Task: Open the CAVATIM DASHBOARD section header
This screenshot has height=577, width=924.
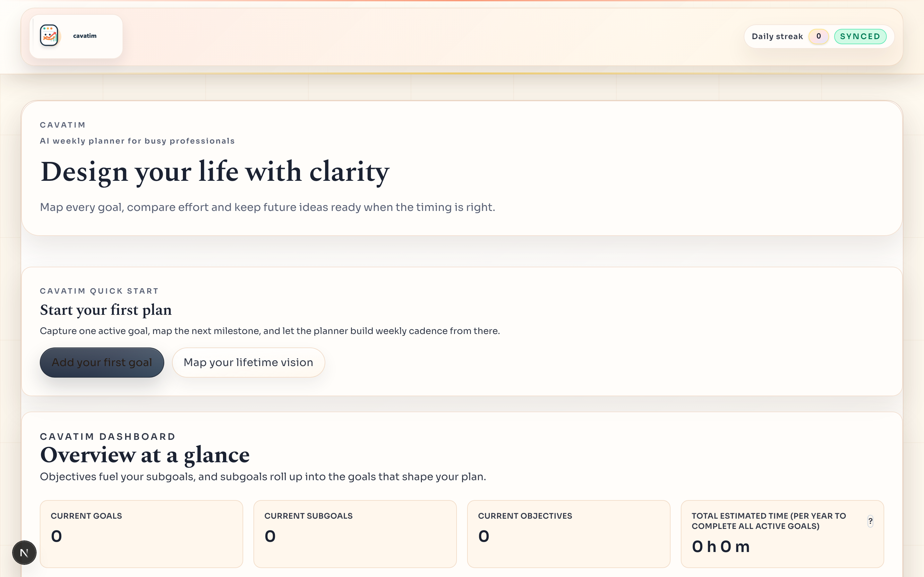Action: [107, 437]
